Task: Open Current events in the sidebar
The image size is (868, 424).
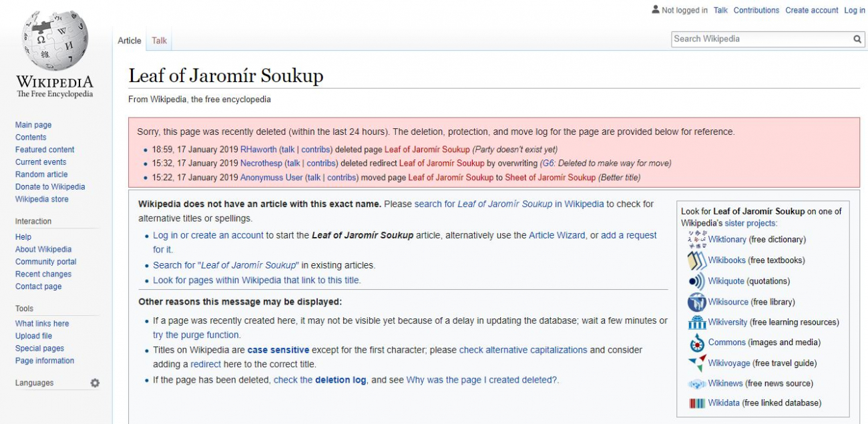Action: pos(41,162)
